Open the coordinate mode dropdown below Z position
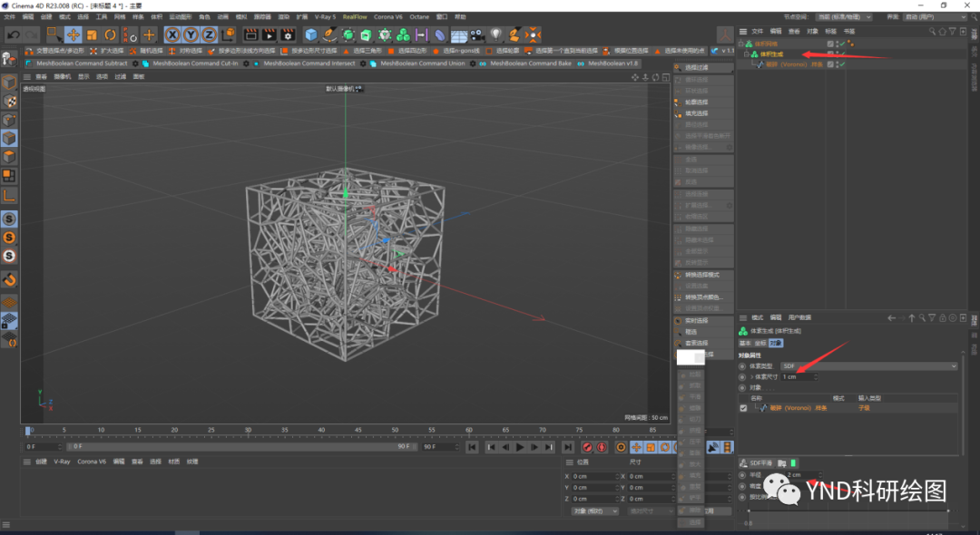Image resolution: width=980 pixels, height=535 pixels. (594, 511)
